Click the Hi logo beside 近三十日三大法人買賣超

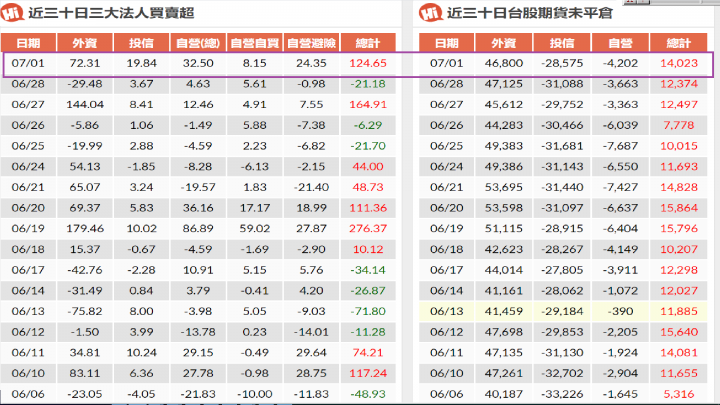12,12
